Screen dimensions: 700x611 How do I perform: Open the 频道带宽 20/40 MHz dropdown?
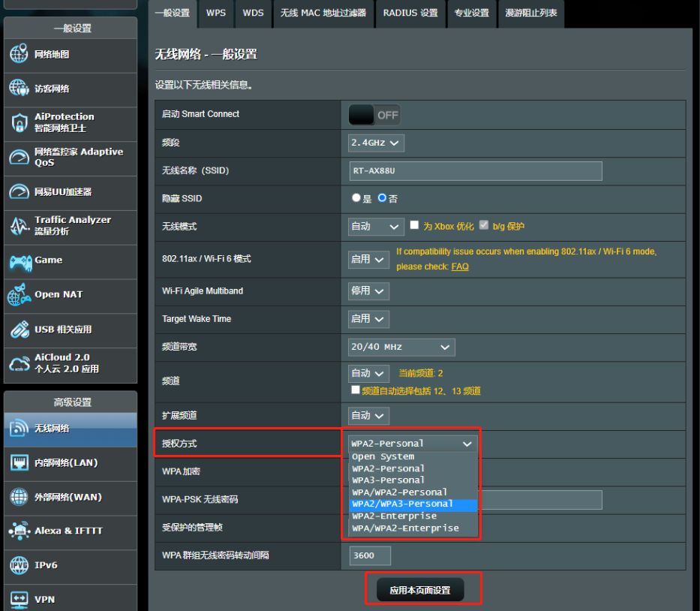(401, 347)
